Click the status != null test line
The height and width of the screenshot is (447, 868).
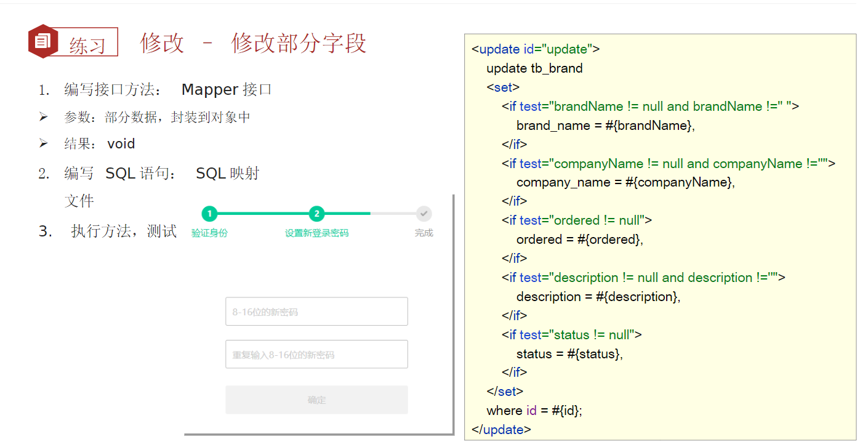pyautogui.click(x=571, y=334)
